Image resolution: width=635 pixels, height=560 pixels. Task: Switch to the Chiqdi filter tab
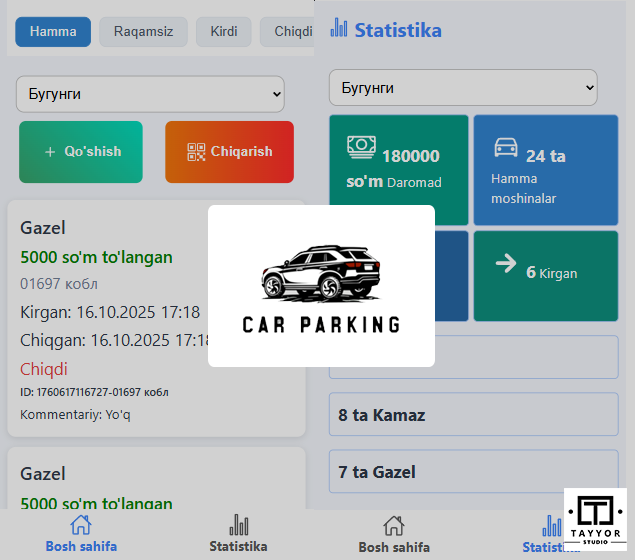pyautogui.click(x=290, y=32)
